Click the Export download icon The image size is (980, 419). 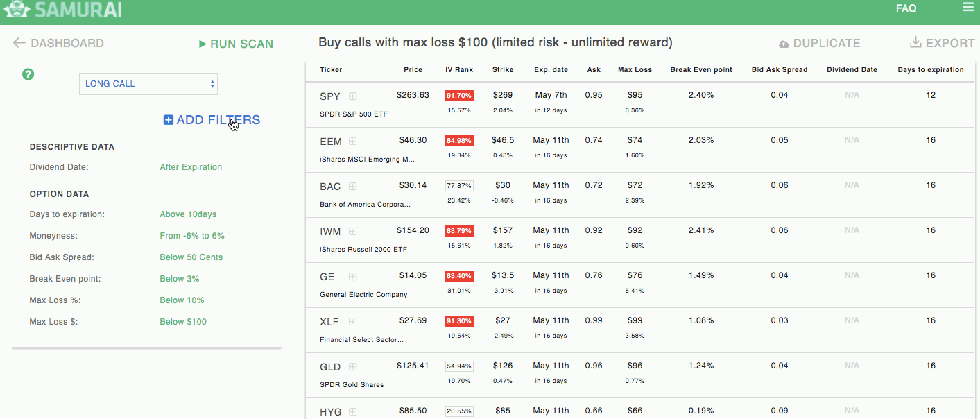915,43
